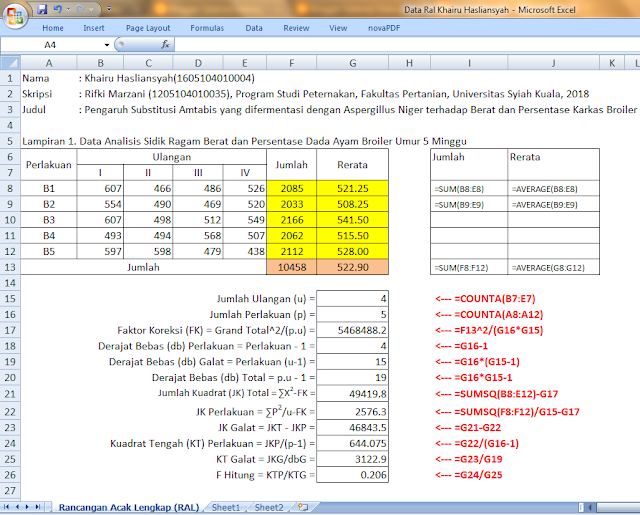This screenshot has width=640, height=515.
Task: Click into the formula bar
Action: coord(406,45)
